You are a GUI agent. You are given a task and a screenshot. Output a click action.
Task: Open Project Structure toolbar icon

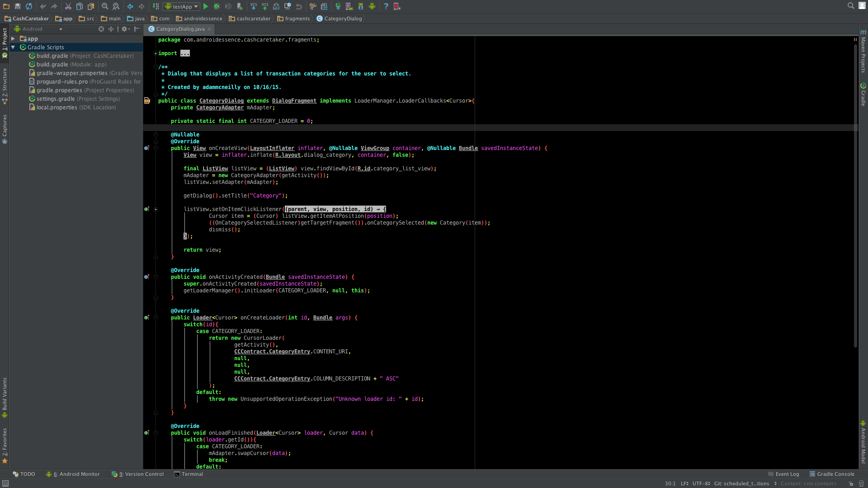click(x=324, y=6)
